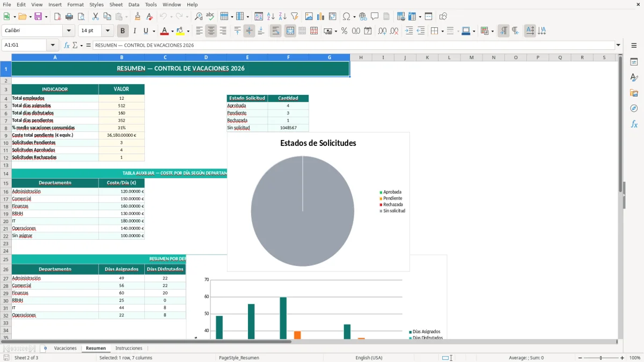Expand the Name Box dropdown
The width and height of the screenshot is (644, 362).
click(x=53, y=45)
